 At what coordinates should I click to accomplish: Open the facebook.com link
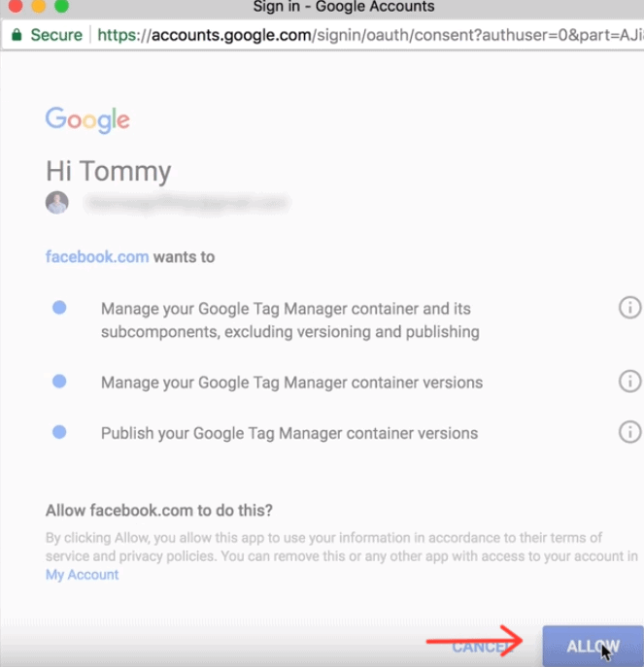click(97, 257)
